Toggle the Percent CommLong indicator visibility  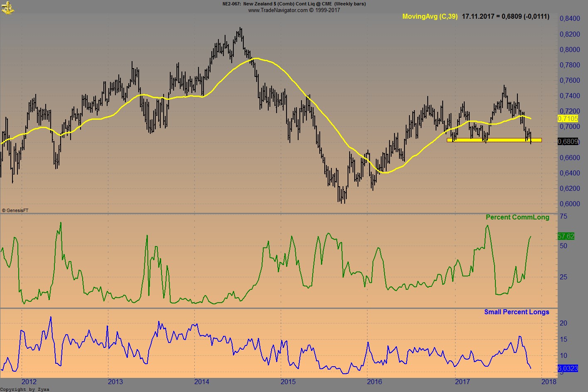coord(517,217)
